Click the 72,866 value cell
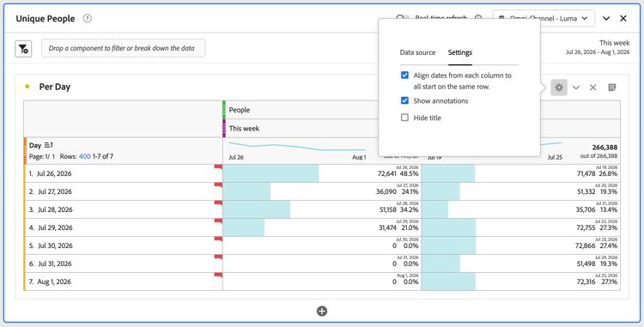The image size is (644, 327). point(521,245)
